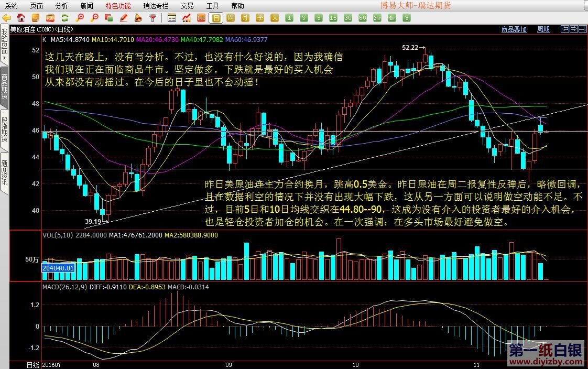Open the 分析 menu
Image resolution: width=588 pixels, height=369 pixels.
pyautogui.click(x=61, y=6)
